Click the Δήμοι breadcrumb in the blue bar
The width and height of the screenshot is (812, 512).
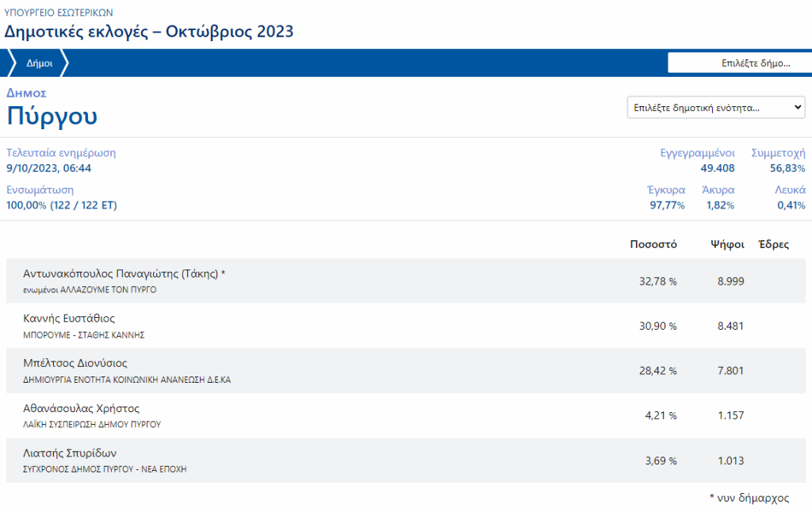tap(39, 63)
